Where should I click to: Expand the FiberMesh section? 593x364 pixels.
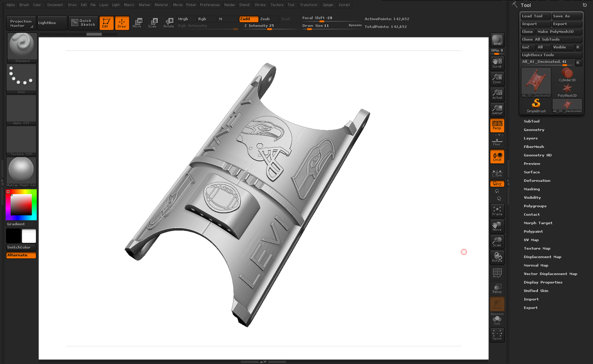click(x=534, y=146)
